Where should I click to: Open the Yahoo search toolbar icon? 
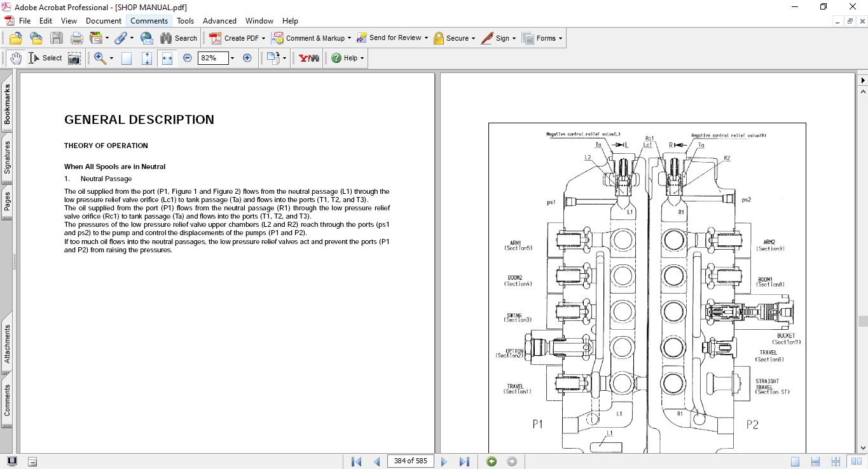(x=309, y=58)
